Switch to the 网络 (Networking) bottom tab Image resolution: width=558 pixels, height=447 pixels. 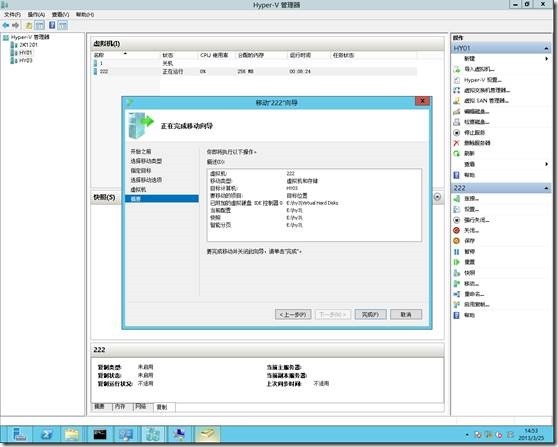(142, 406)
